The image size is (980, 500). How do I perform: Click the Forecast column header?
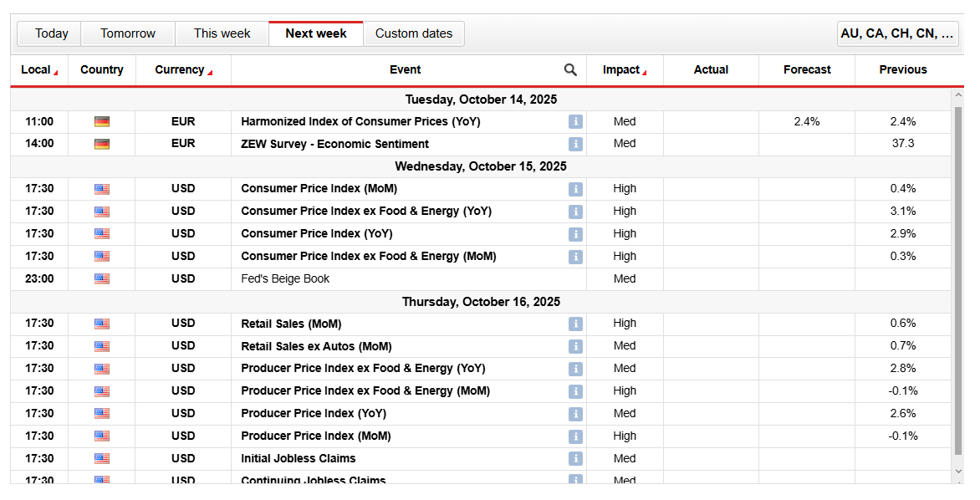tap(805, 69)
